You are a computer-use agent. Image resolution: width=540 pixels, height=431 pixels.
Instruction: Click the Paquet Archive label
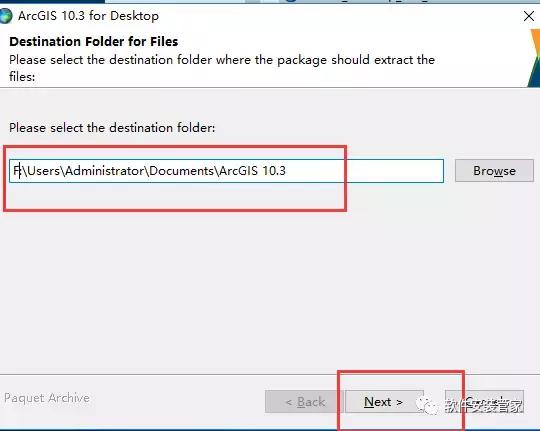point(47,398)
